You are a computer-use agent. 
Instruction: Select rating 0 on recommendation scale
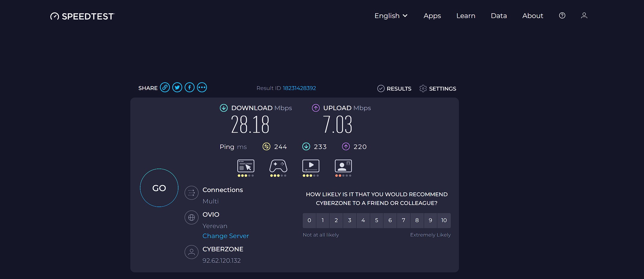coord(309,220)
